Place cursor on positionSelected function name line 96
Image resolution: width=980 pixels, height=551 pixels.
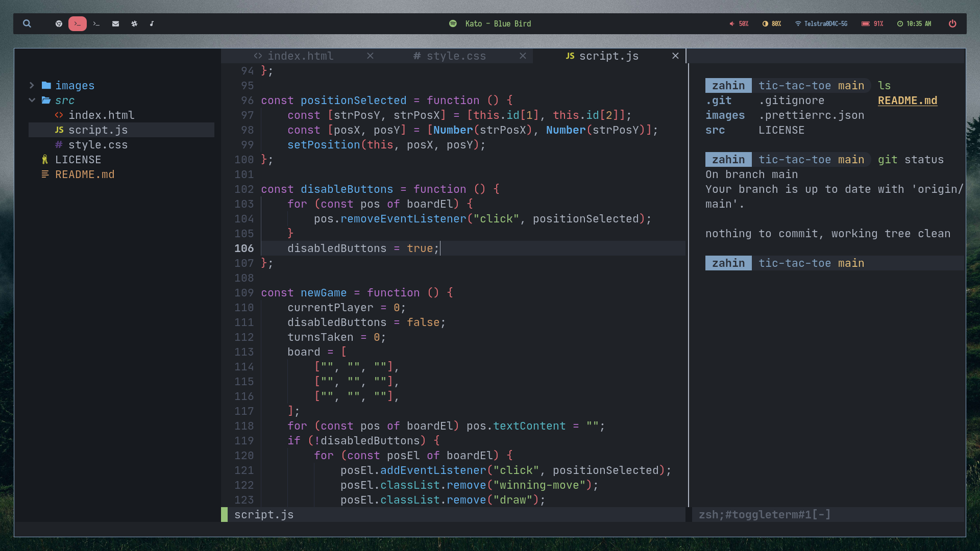(x=354, y=101)
